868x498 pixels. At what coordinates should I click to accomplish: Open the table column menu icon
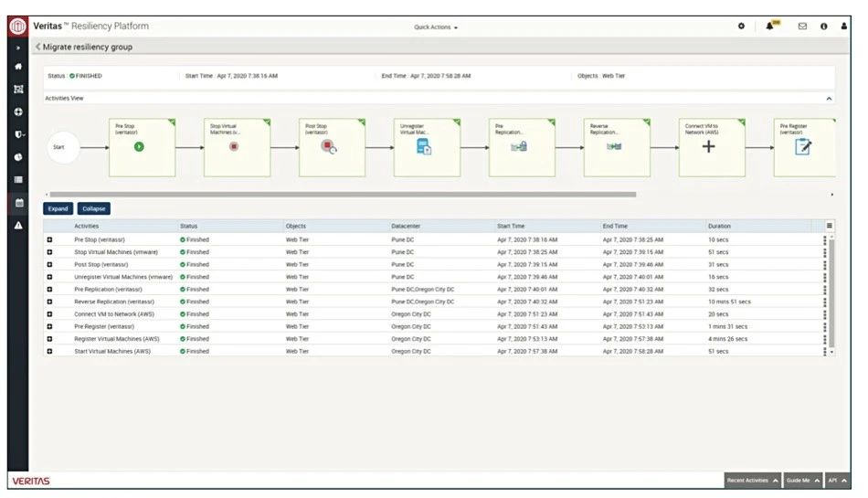[830, 226]
